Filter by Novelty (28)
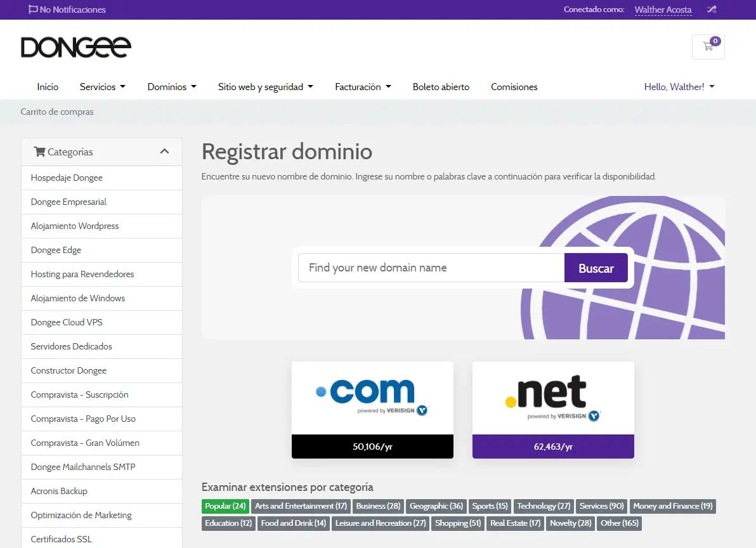 [571, 523]
